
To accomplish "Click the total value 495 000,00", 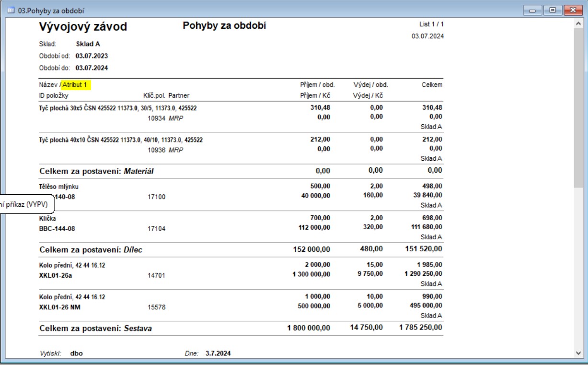I will coord(427,306).
